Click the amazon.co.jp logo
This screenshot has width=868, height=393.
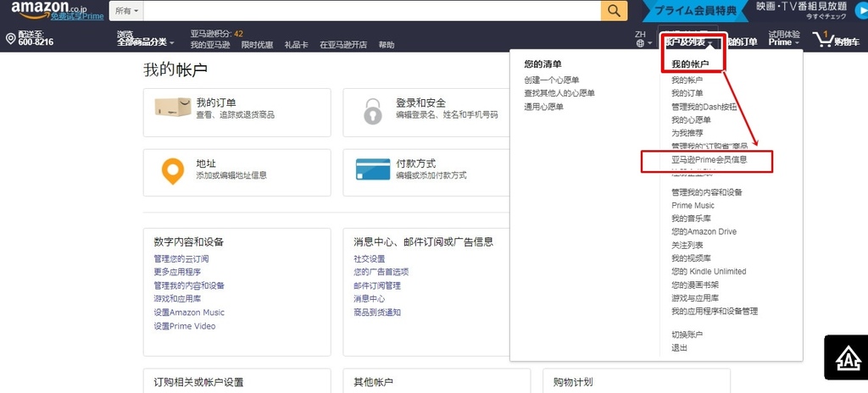49,8
